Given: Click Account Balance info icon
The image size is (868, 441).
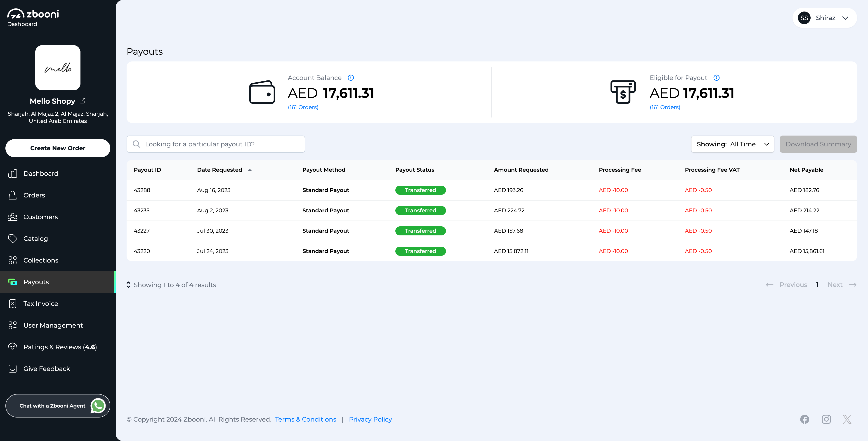Looking at the screenshot, I should [x=350, y=78].
